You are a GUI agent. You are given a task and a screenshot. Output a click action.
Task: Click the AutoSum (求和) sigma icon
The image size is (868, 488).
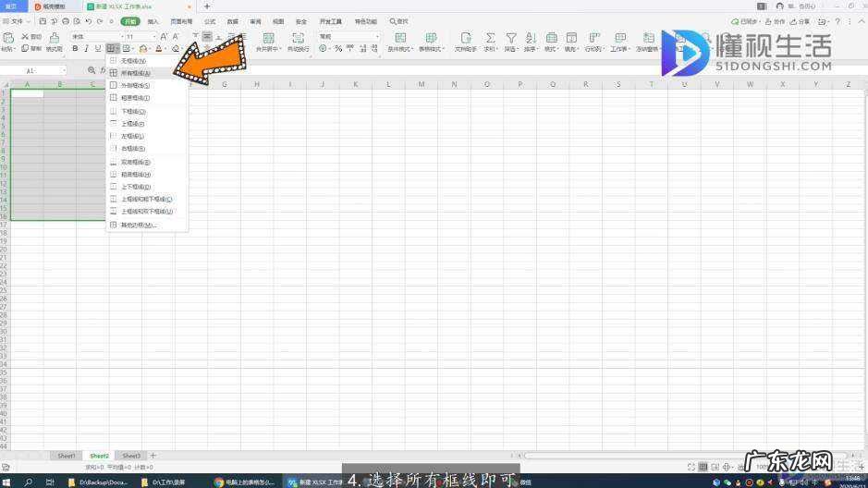pyautogui.click(x=490, y=39)
